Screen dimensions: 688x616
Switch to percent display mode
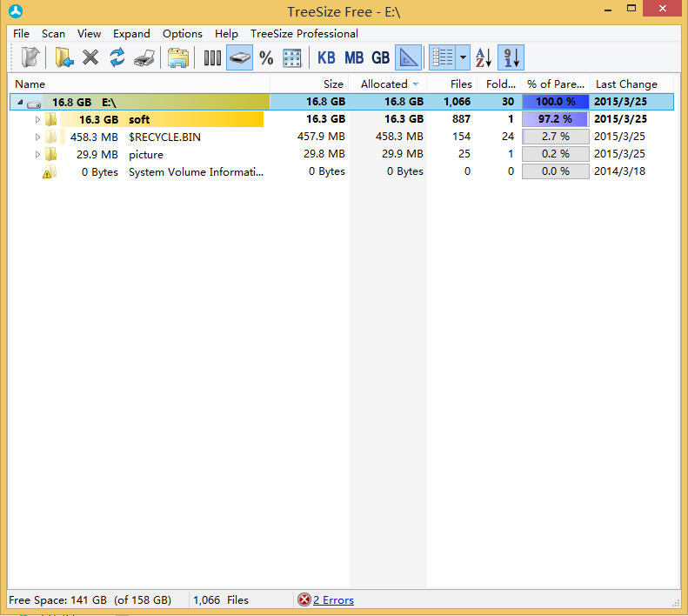click(266, 57)
